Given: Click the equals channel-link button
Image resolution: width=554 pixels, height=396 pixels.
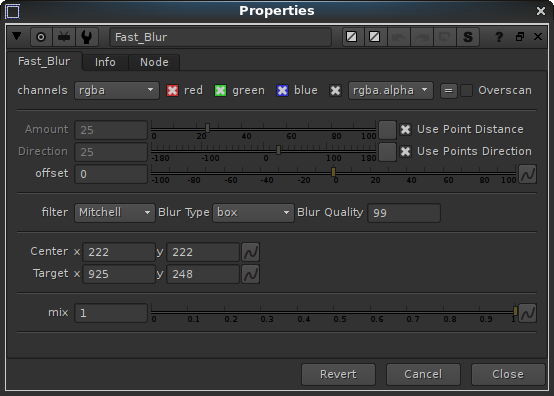Looking at the screenshot, I should [449, 91].
